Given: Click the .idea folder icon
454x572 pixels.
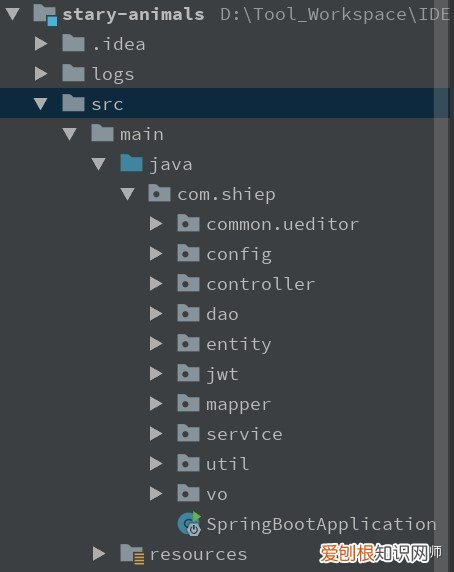Looking at the screenshot, I should point(73,43).
